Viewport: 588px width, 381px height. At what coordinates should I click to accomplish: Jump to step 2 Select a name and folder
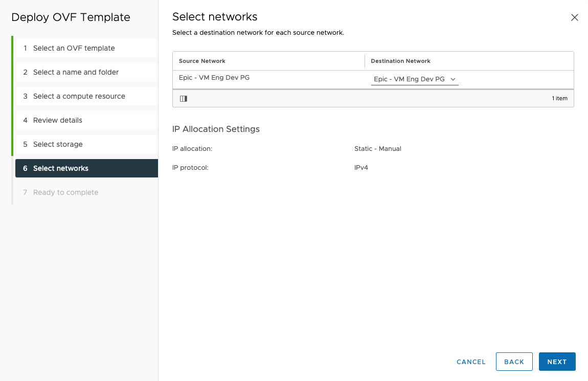pos(76,72)
